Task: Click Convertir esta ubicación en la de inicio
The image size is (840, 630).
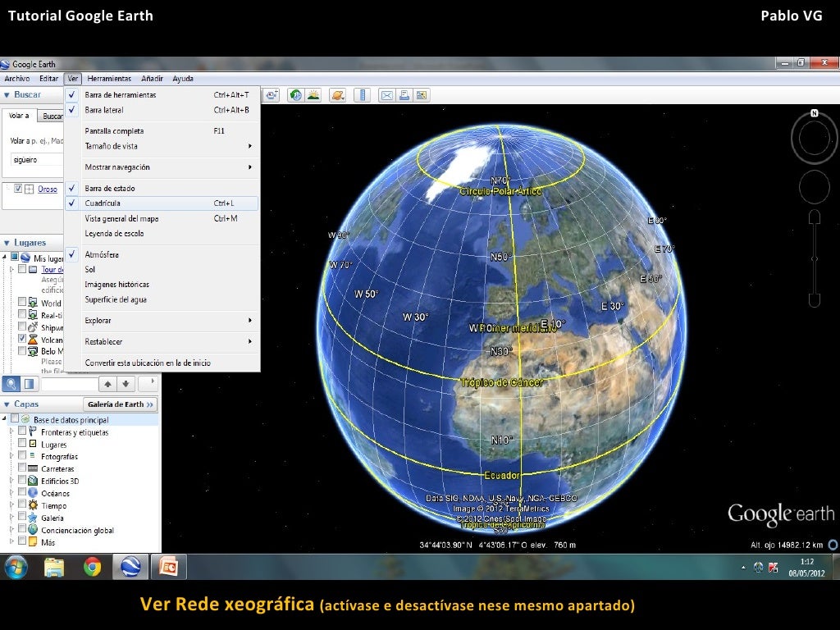Action: pyautogui.click(x=162, y=363)
